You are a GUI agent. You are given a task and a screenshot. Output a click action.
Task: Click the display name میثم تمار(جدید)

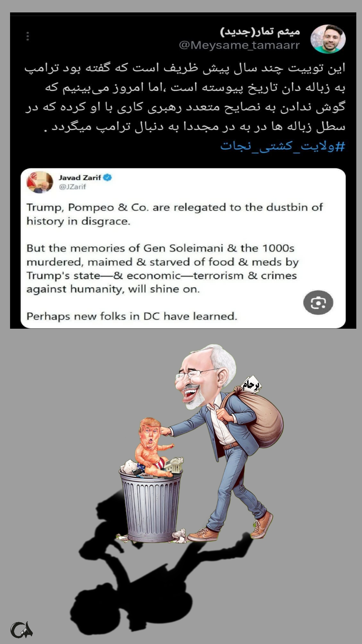coord(260,32)
